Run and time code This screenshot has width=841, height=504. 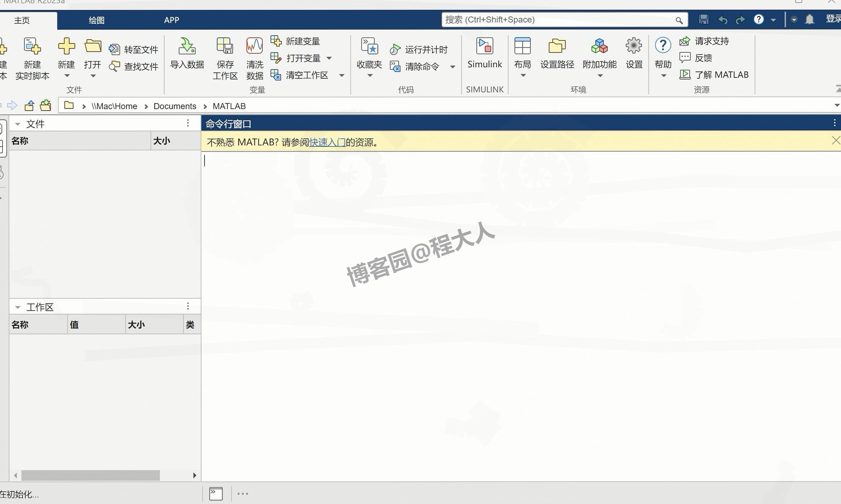coord(419,49)
